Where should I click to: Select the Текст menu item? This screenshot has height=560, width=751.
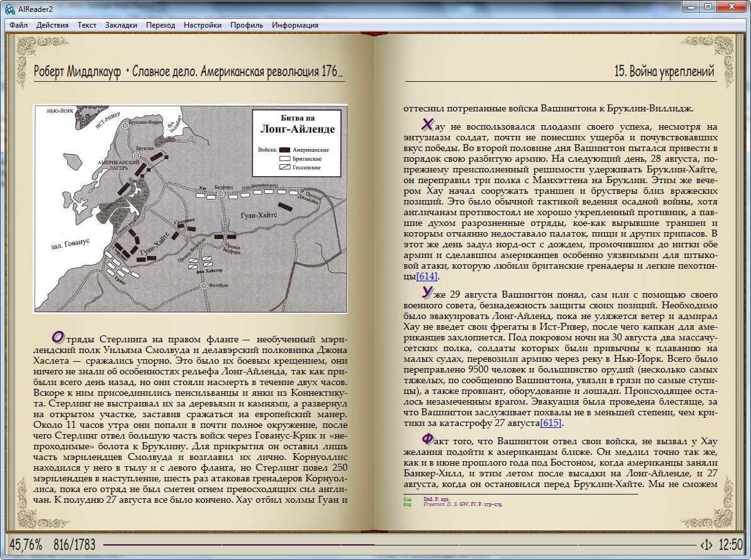87,25
